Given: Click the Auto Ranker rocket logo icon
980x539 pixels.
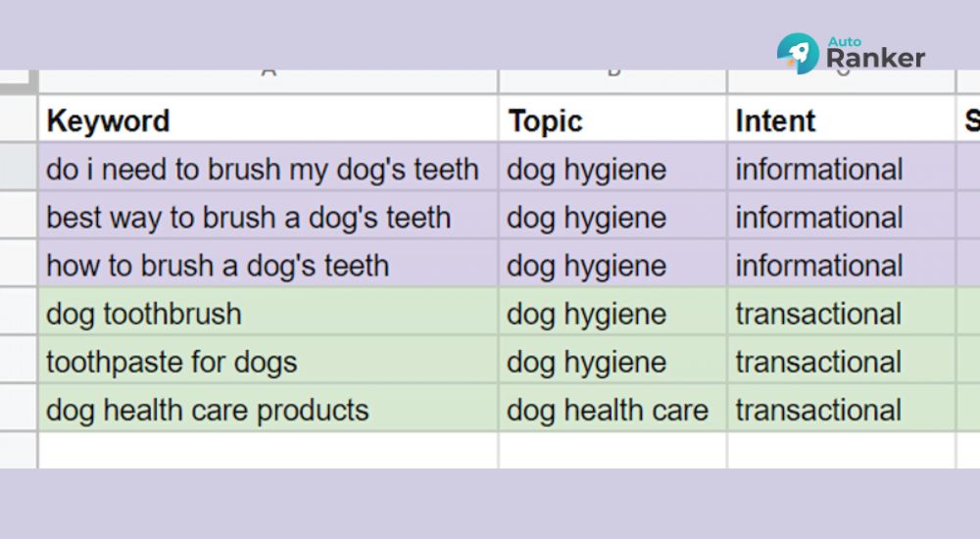Looking at the screenshot, I should coord(798,54).
